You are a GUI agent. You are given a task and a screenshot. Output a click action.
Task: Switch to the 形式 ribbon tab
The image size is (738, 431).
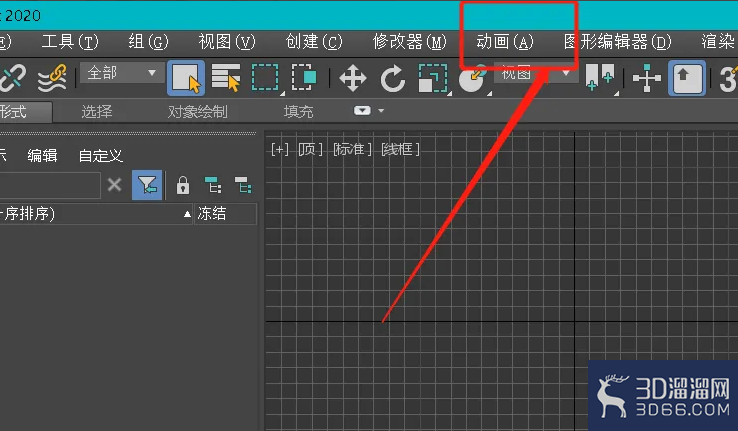25,112
